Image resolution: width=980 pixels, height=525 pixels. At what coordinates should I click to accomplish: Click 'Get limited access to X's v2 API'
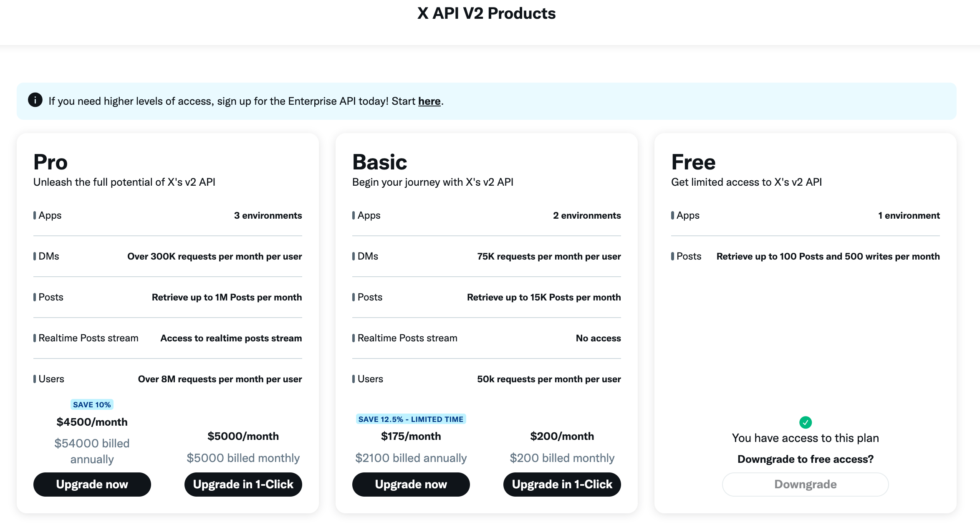click(x=746, y=182)
